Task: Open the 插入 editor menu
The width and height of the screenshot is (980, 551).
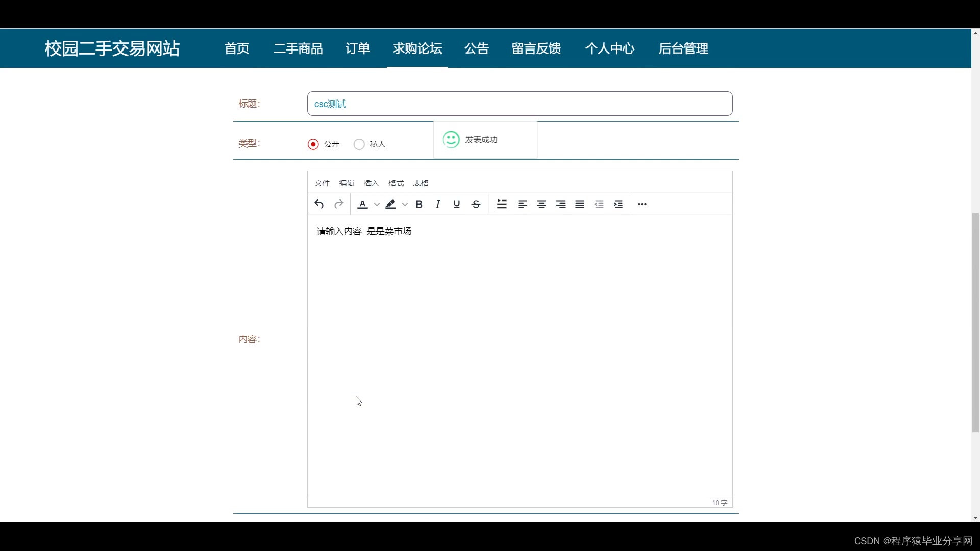Action: point(371,183)
